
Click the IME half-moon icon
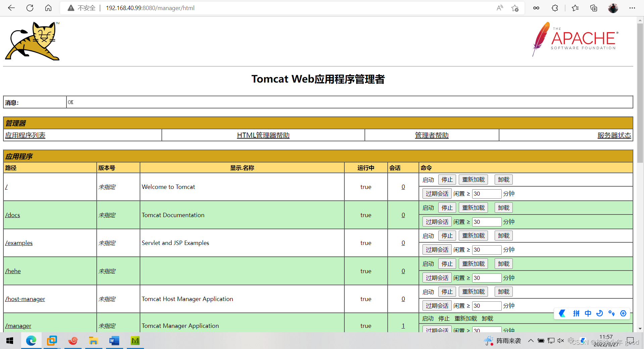point(600,313)
